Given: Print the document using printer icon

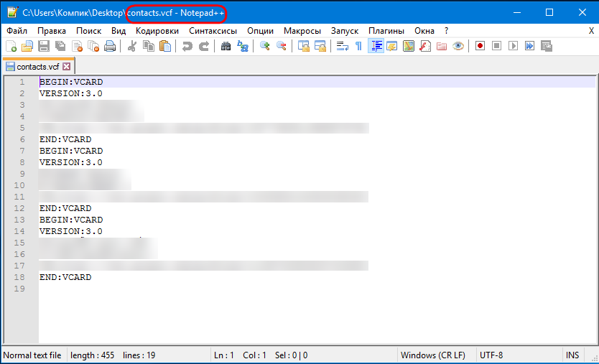Looking at the screenshot, I should pos(110,46).
